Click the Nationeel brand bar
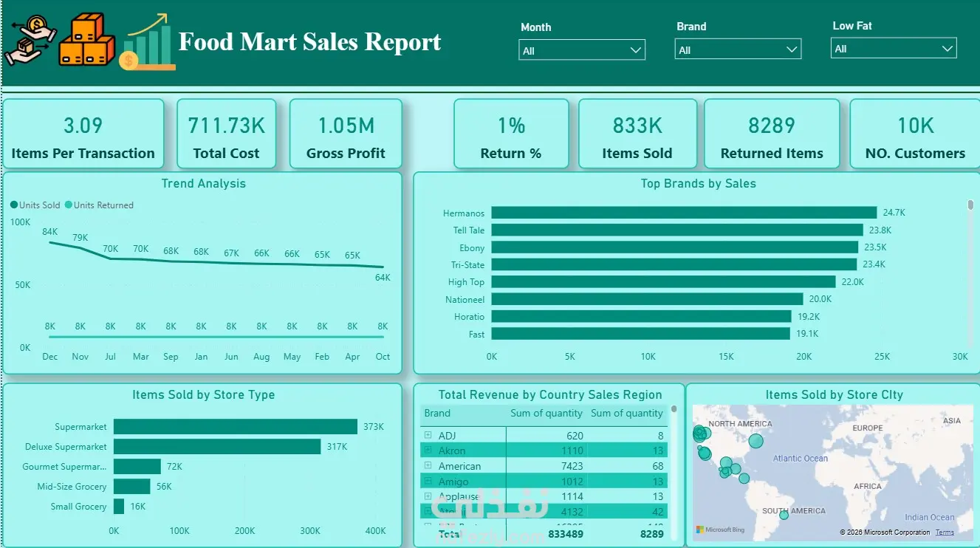This screenshot has width=980, height=548. click(x=648, y=299)
